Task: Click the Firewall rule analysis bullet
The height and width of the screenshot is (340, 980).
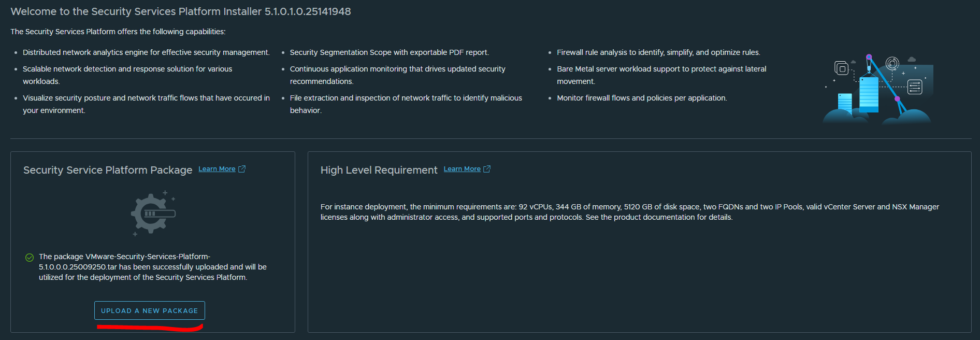Action: tap(658, 52)
